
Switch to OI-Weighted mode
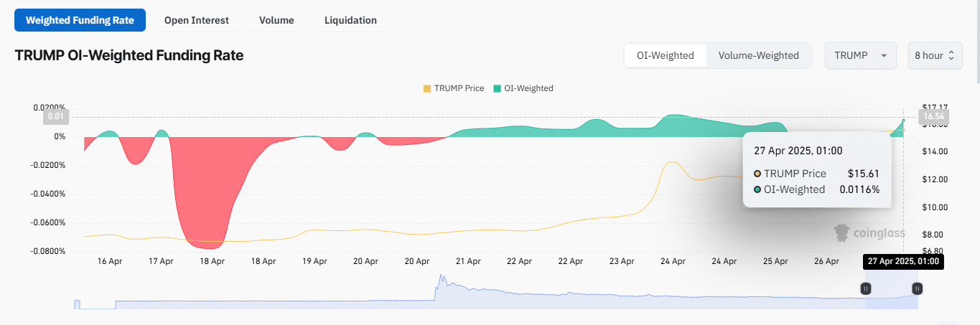666,55
